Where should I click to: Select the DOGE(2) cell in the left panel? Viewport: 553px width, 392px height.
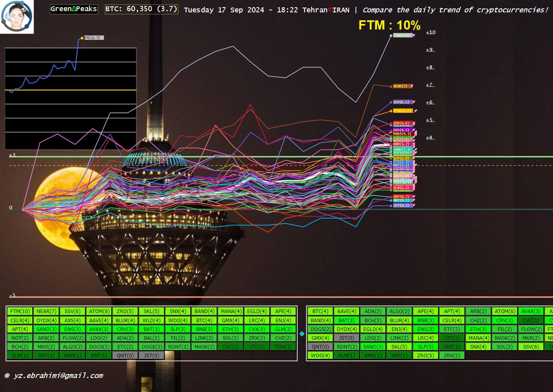click(152, 347)
